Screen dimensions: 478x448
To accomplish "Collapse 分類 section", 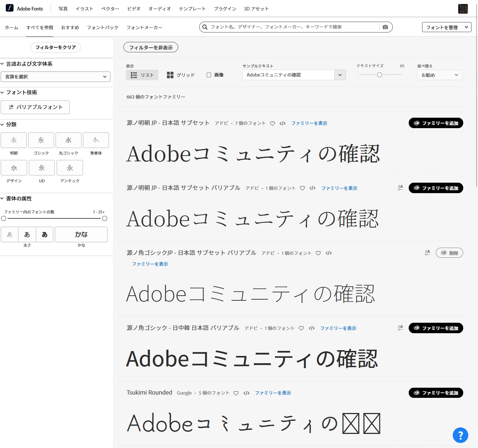I will coord(8,125).
